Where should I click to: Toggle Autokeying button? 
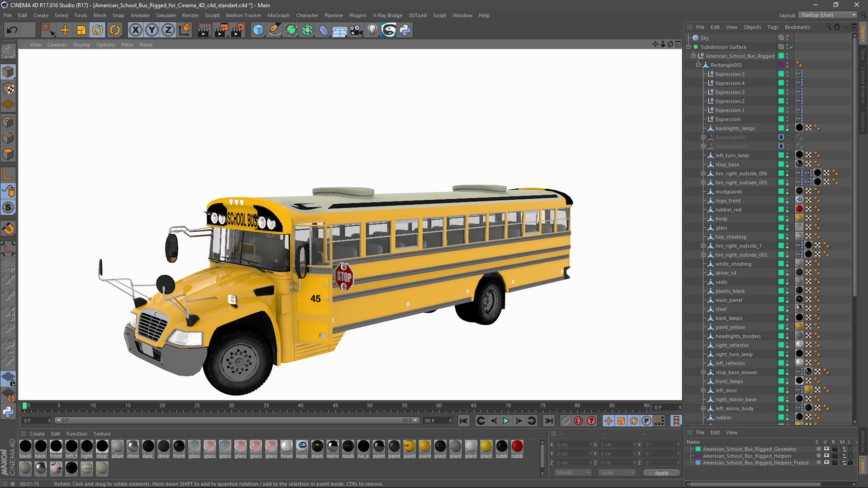[x=579, y=421]
